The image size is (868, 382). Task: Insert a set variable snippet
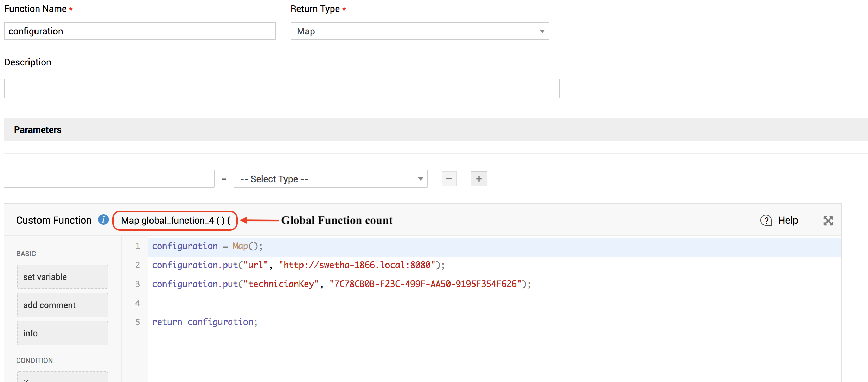(x=62, y=277)
